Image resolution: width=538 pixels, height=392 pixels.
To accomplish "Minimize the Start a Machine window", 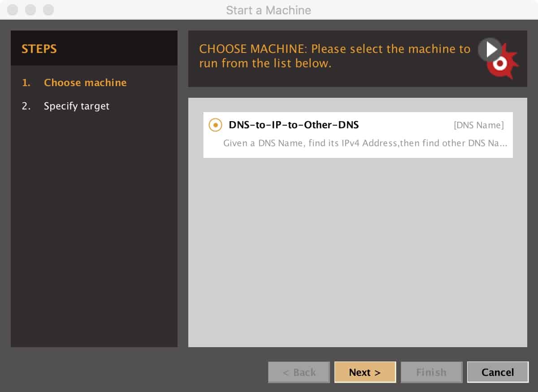I will (x=30, y=9).
